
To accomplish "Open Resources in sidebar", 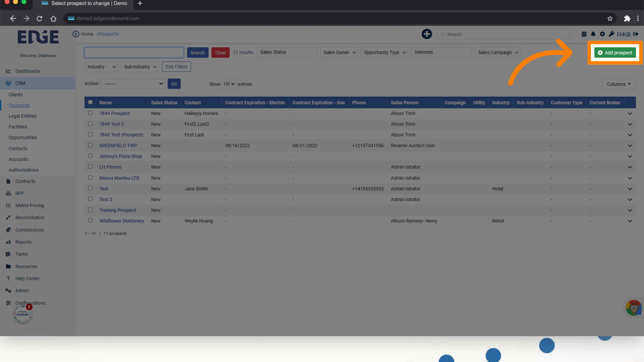I will (x=26, y=266).
